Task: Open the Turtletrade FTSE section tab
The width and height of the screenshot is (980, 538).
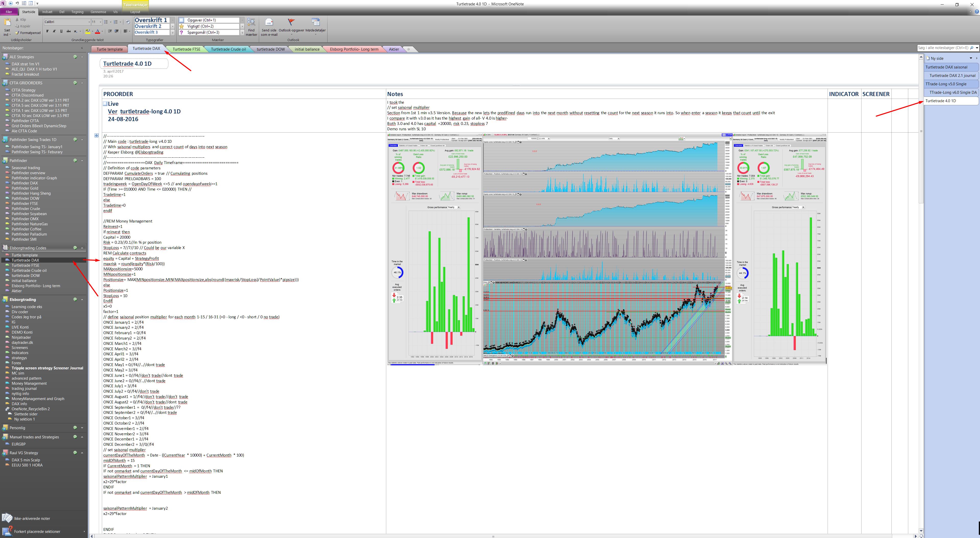Action: [x=186, y=49]
